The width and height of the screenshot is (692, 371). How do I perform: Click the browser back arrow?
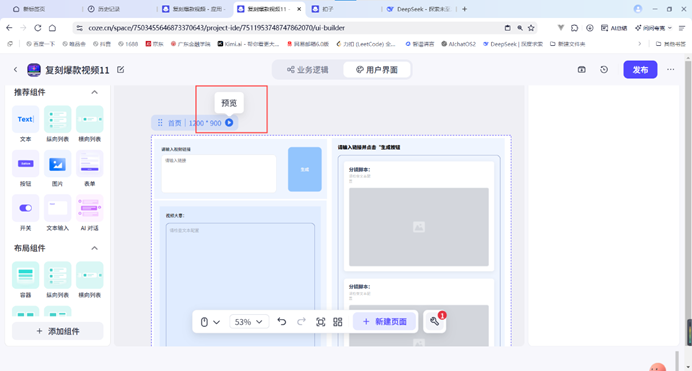9,28
